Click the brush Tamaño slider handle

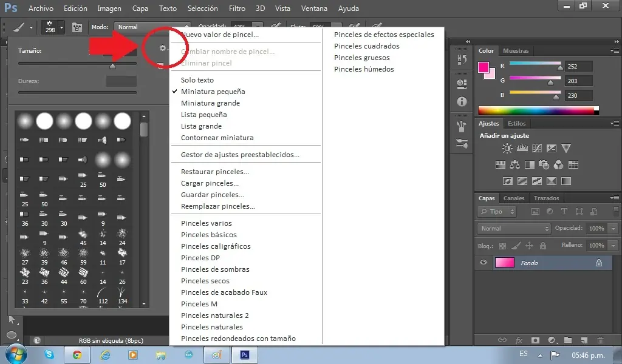click(112, 66)
